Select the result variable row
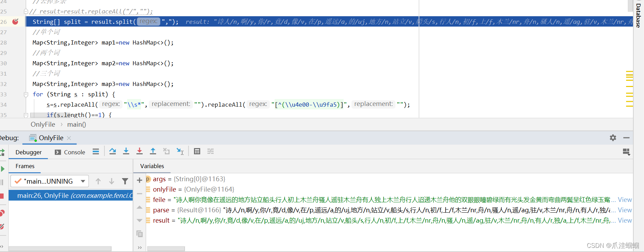Image resolution: width=644 pixels, height=252 pixels. click(x=389, y=220)
